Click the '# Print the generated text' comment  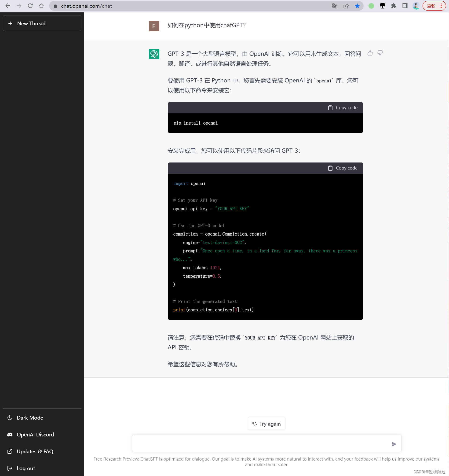click(205, 301)
